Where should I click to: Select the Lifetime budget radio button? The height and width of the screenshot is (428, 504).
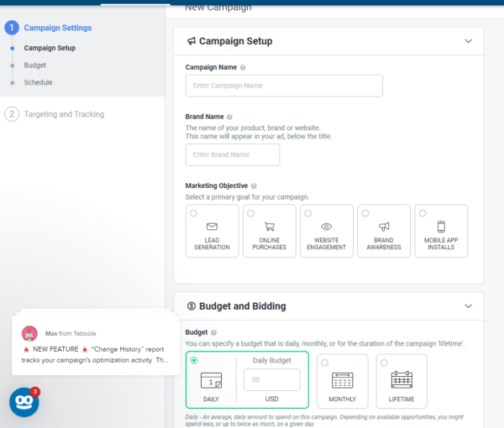[x=383, y=363]
